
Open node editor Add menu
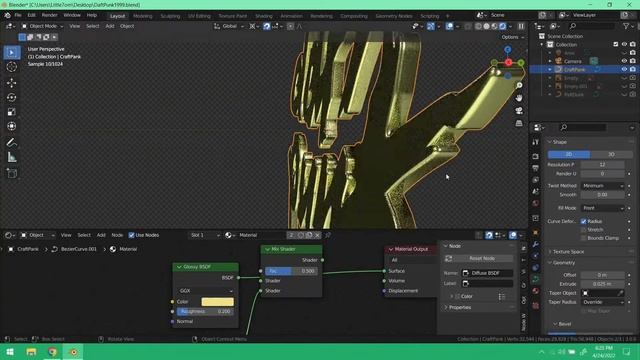101,235
